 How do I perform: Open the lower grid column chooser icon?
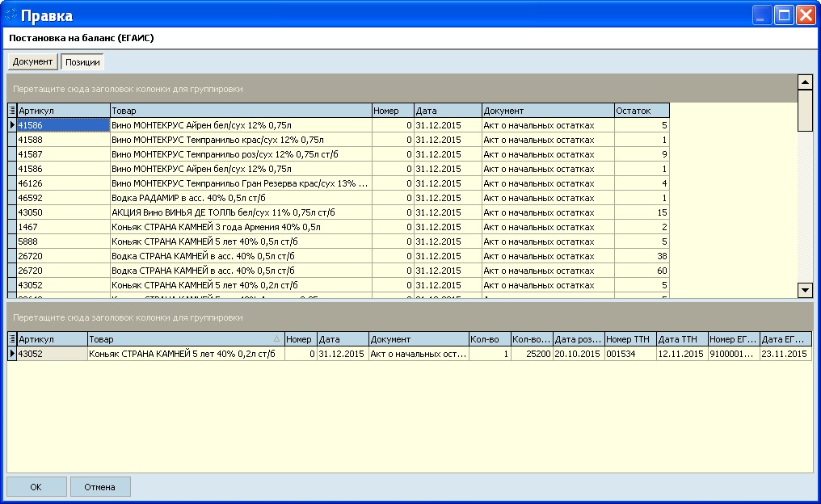click(12, 339)
